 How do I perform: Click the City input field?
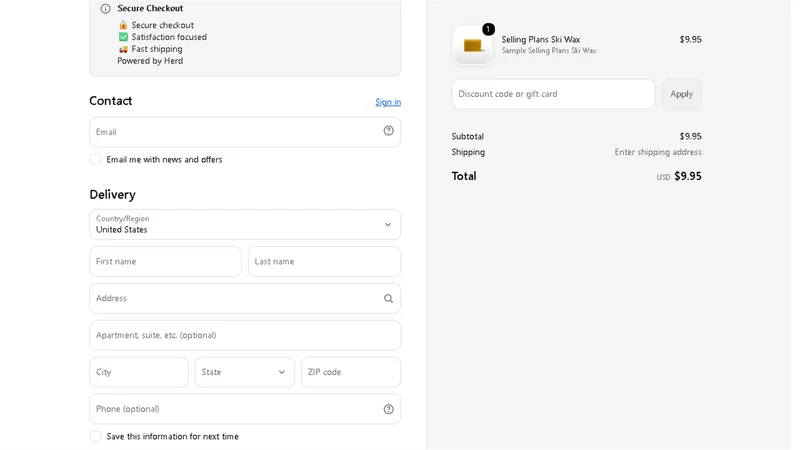[139, 372]
